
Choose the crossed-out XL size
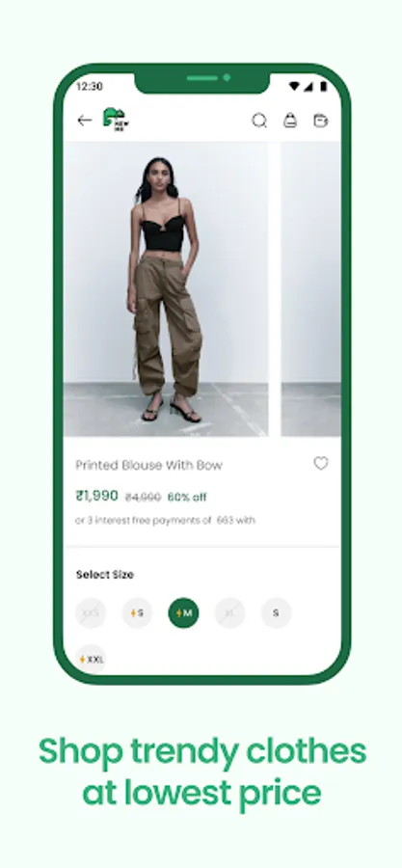pyautogui.click(x=229, y=612)
